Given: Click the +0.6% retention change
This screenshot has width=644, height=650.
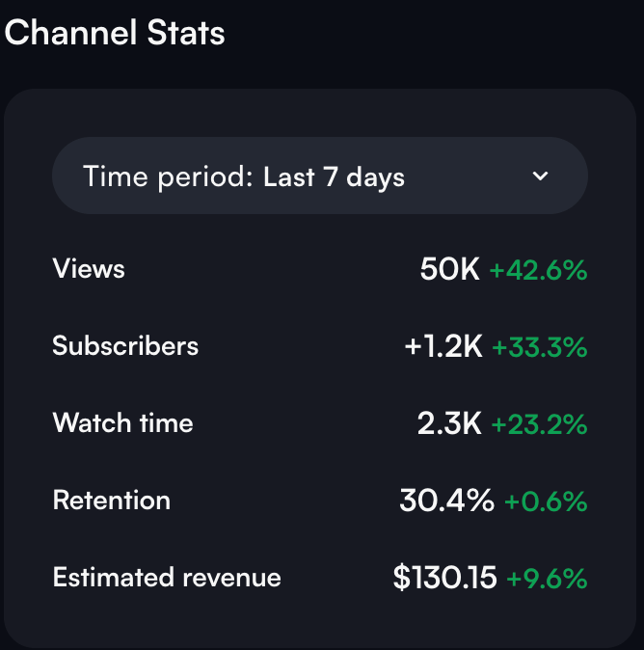Looking at the screenshot, I should (545, 501).
